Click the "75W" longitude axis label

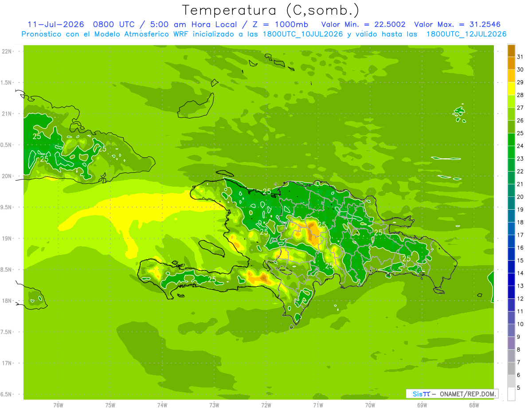(110, 405)
